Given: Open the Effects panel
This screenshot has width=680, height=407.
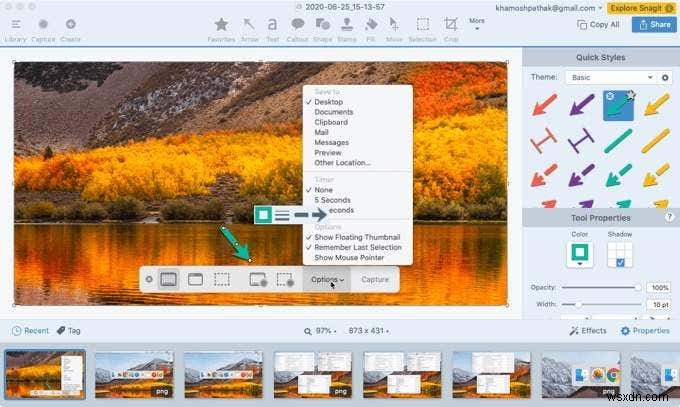Looking at the screenshot, I should point(588,331).
